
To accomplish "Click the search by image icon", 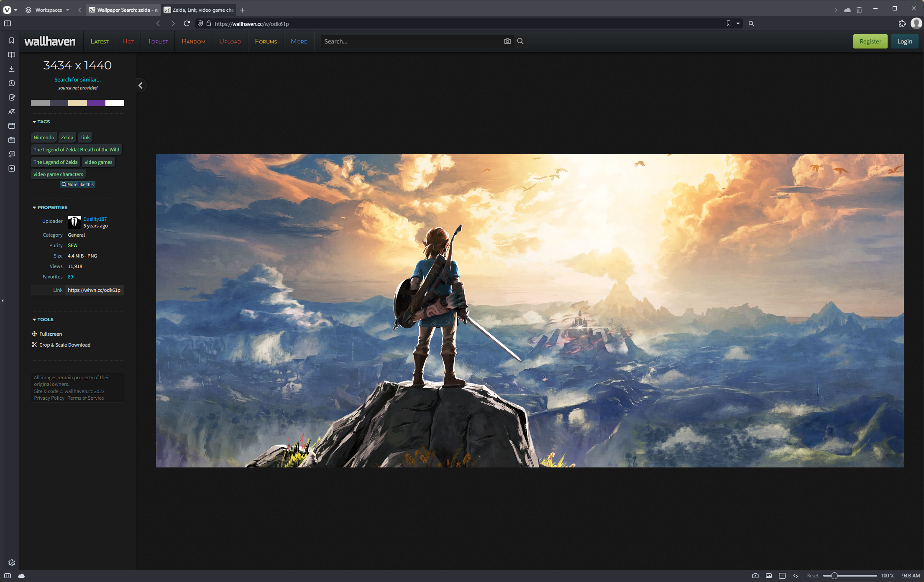I will coord(508,41).
